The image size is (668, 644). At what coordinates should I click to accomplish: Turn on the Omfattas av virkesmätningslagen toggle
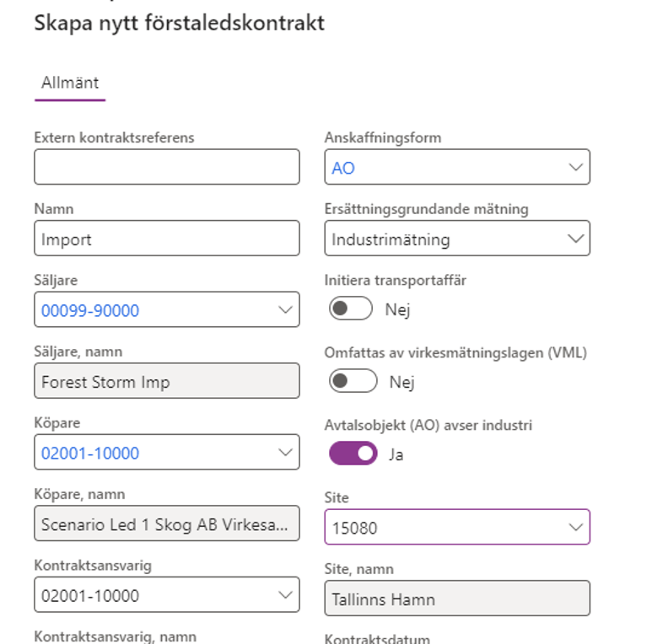352,382
